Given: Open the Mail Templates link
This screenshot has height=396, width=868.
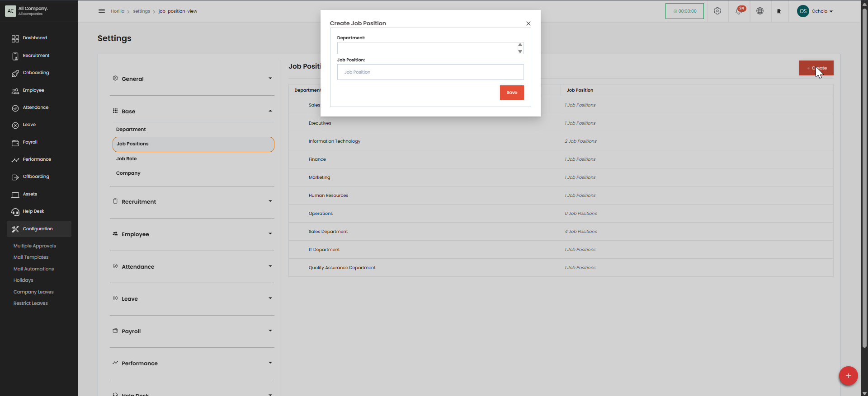Looking at the screenshot, I should [31, 257].
